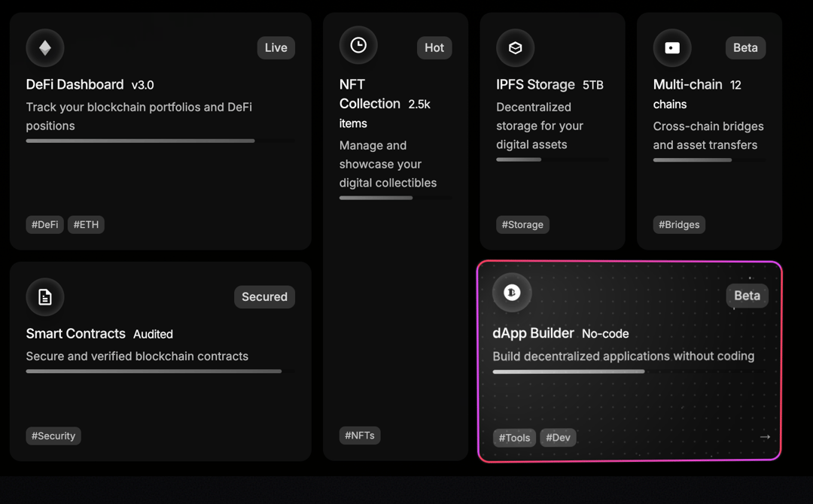
Task: Click the NFT Collection progress bar
Action: pos(395,198)
